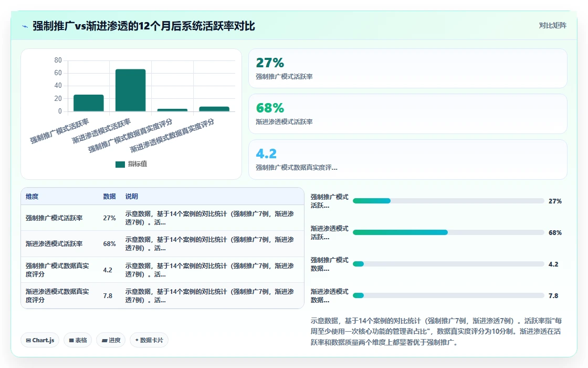Click the 渐进渗透模式数据真实度评分 bar in the chart
588x368 pixels.
click(214, 109)
